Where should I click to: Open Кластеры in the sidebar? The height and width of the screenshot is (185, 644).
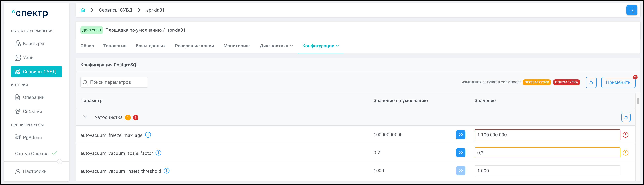click(33, 43)
